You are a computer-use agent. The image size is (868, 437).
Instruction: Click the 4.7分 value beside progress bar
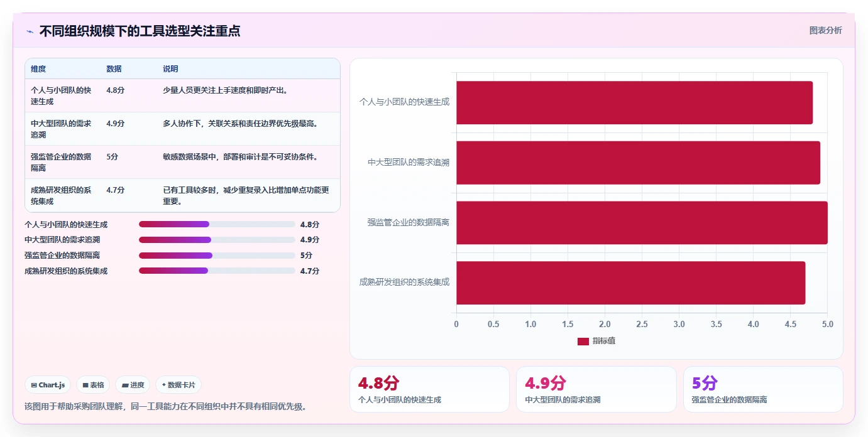click(310, 271)
